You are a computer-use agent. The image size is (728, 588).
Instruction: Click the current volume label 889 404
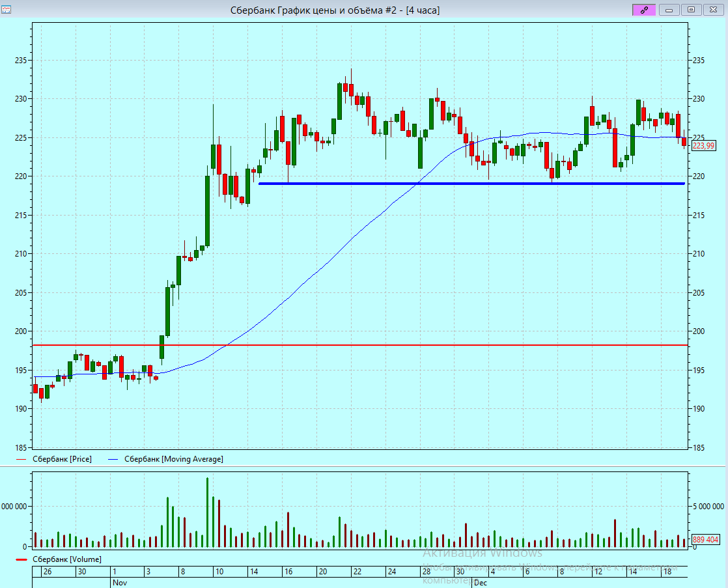[x=705, y=540]
